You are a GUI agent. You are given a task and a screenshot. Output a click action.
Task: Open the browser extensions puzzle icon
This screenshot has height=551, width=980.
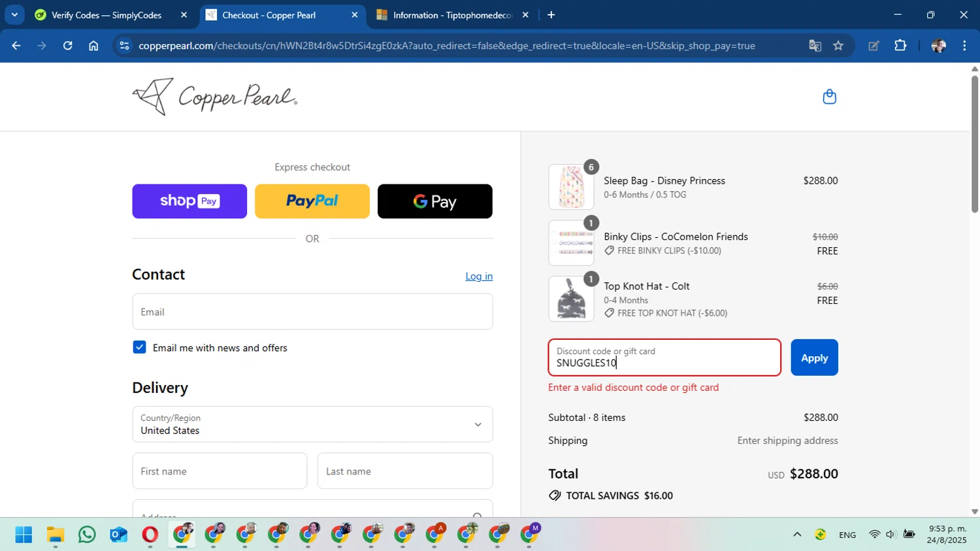pyautogui.click(x=900, y=46)
